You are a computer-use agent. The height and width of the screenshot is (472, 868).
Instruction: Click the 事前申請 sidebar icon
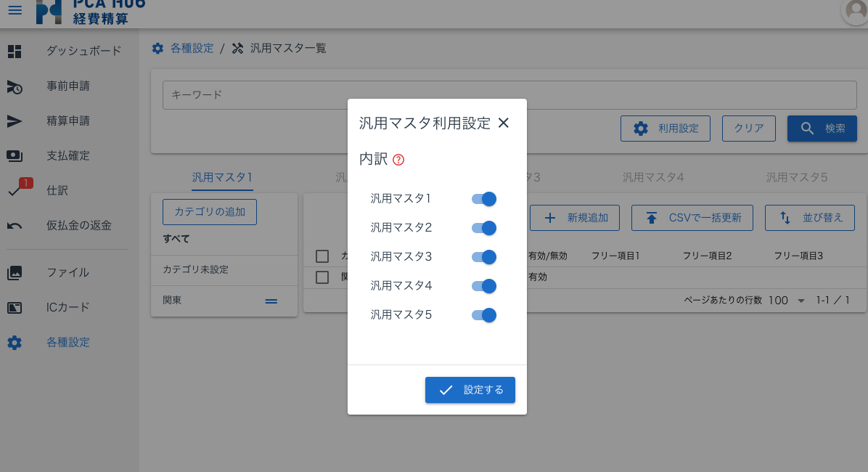click(15, 86)
